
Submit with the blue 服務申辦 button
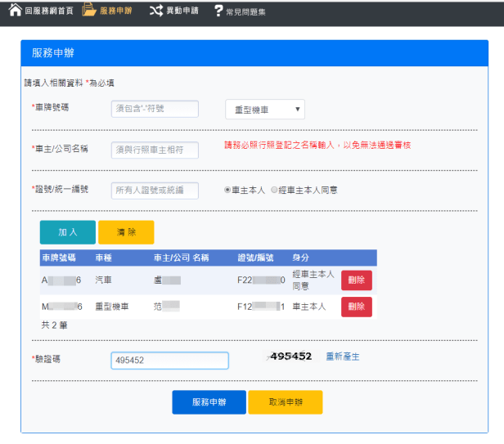tap(209, 402)
